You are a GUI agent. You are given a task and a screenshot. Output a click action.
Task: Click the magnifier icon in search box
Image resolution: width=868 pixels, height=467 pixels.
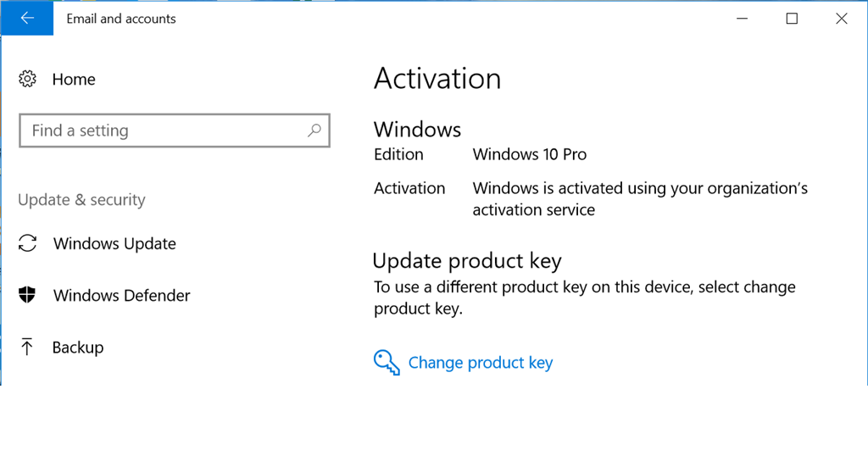tap(314, 131)
